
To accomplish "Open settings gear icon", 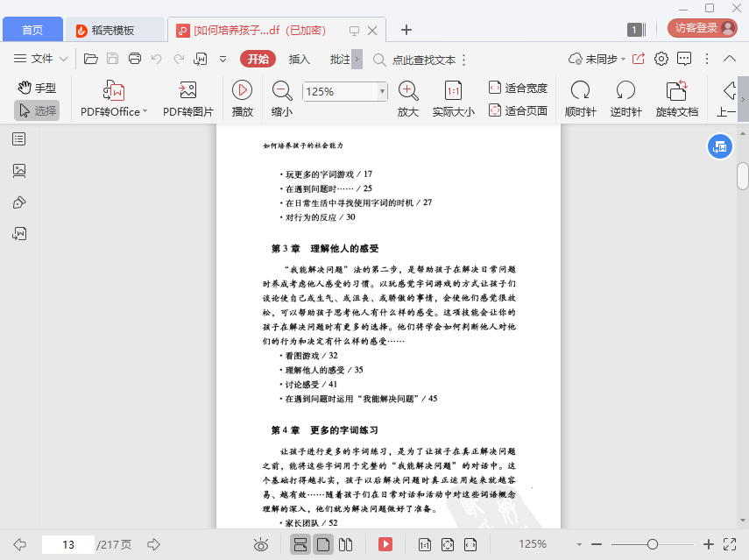I will pos(661,59).
